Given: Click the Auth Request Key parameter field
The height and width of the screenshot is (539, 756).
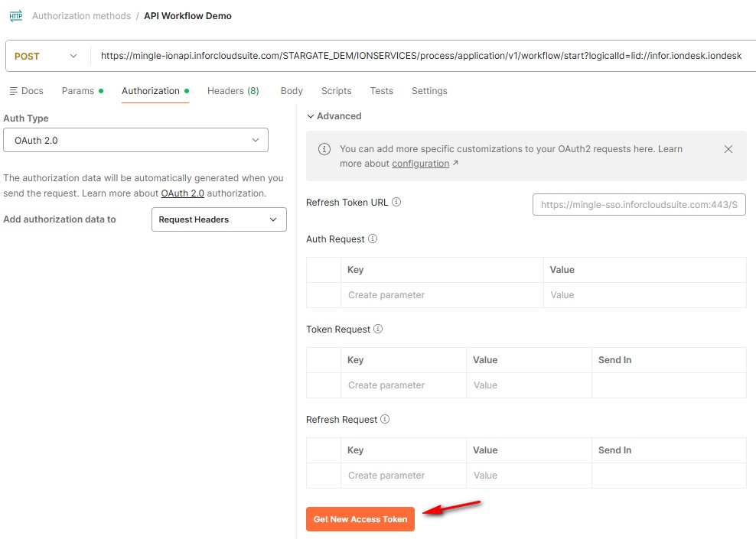Looking at the screenshot, I should [442, 295].
